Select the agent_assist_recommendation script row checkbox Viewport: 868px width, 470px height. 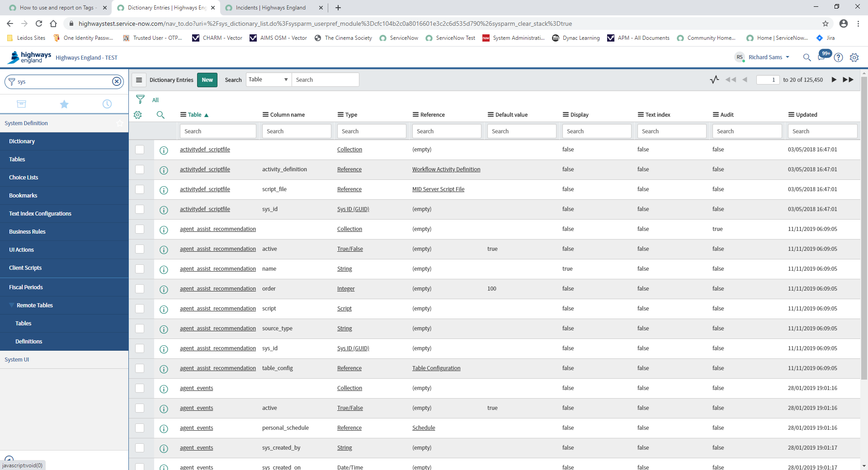140,309
